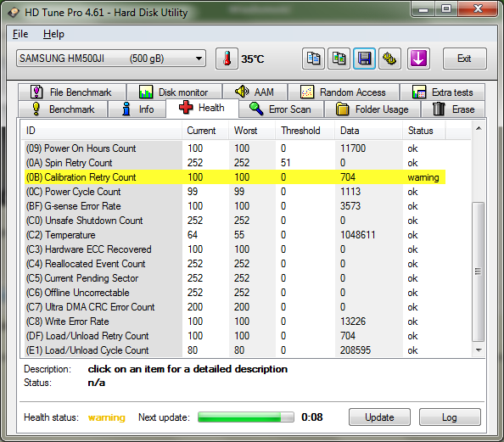Click the Update button

[x=379, y=417]
